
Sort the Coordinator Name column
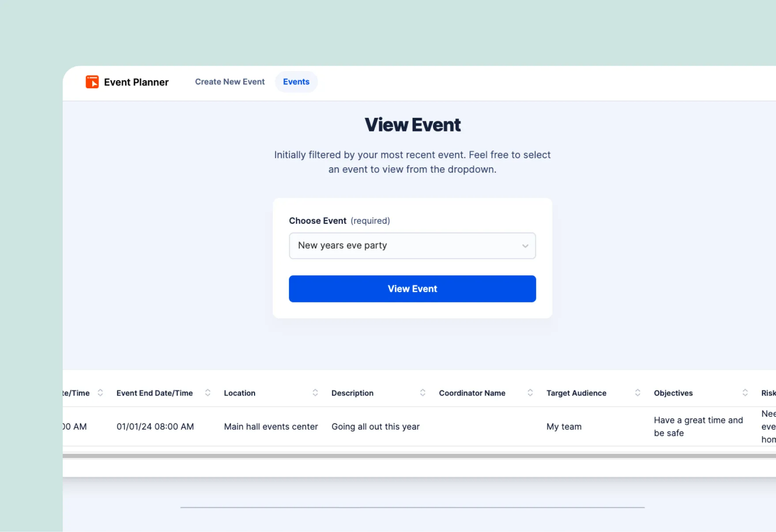(x=530, y=392)
